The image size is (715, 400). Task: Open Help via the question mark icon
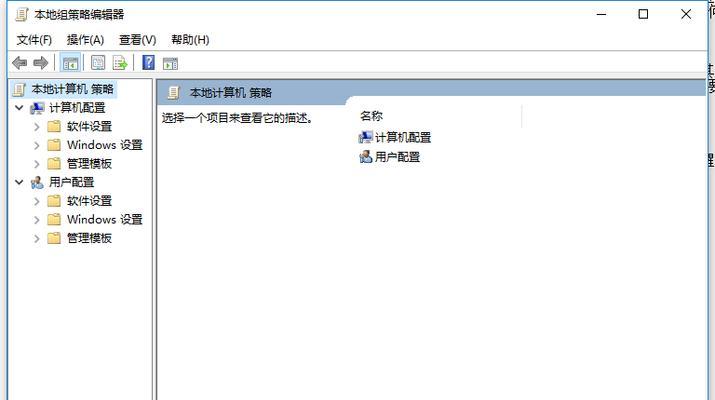click(x=149, y=62)
